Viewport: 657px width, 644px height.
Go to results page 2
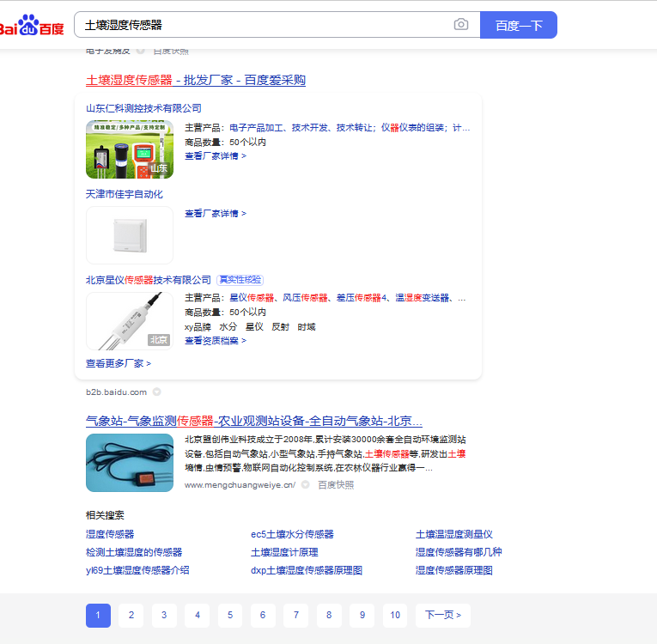pos(131,615)
